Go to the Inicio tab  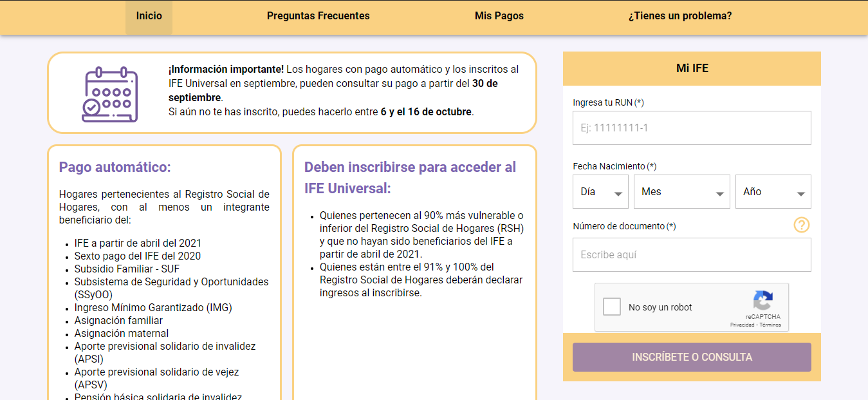coord(149,16)
